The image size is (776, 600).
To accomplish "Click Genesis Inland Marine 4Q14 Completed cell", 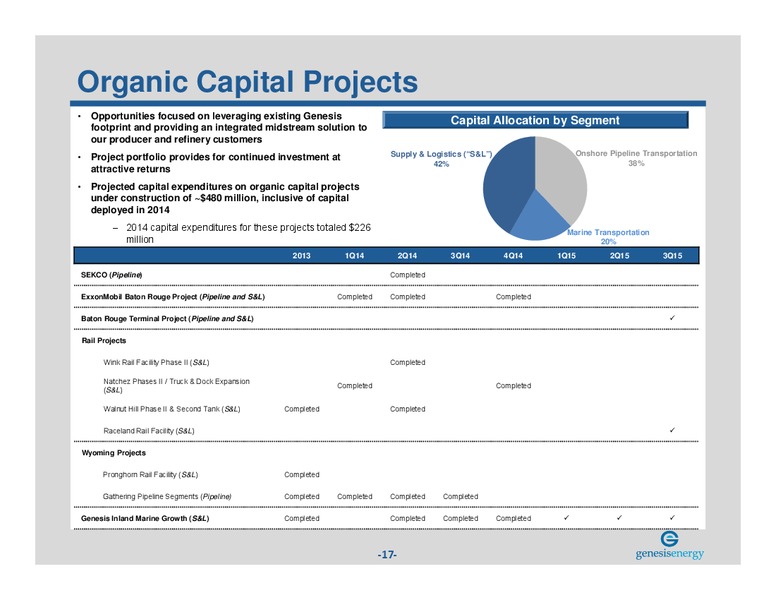I will click(513, 518).
